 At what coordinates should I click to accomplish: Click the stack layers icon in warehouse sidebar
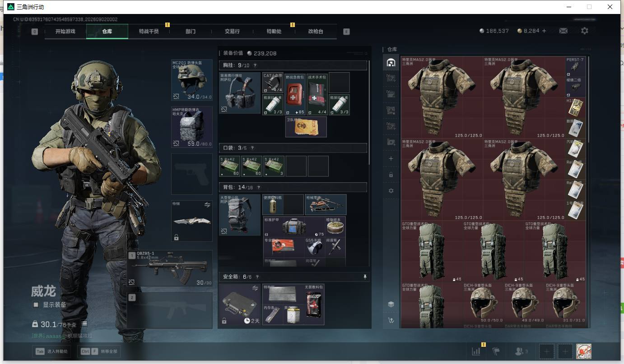(x=391, y=304)
